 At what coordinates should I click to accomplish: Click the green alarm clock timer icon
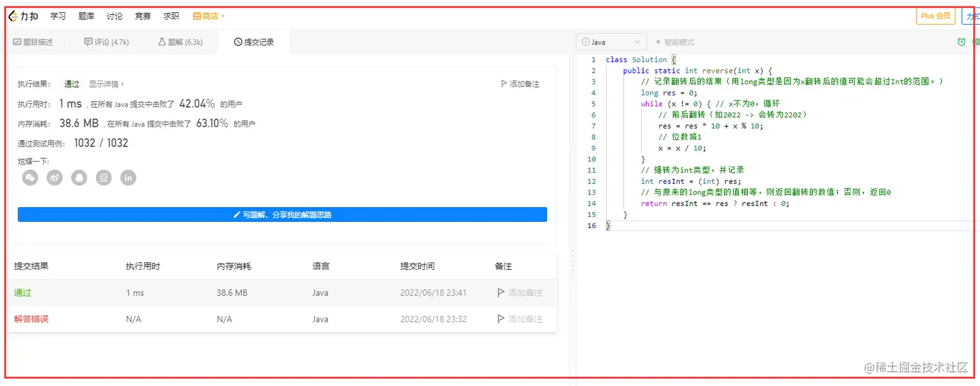coord(962,42)
